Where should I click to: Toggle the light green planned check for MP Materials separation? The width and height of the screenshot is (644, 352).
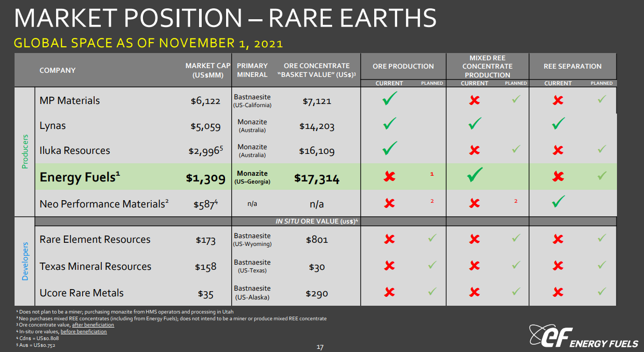tap(602, 99)
